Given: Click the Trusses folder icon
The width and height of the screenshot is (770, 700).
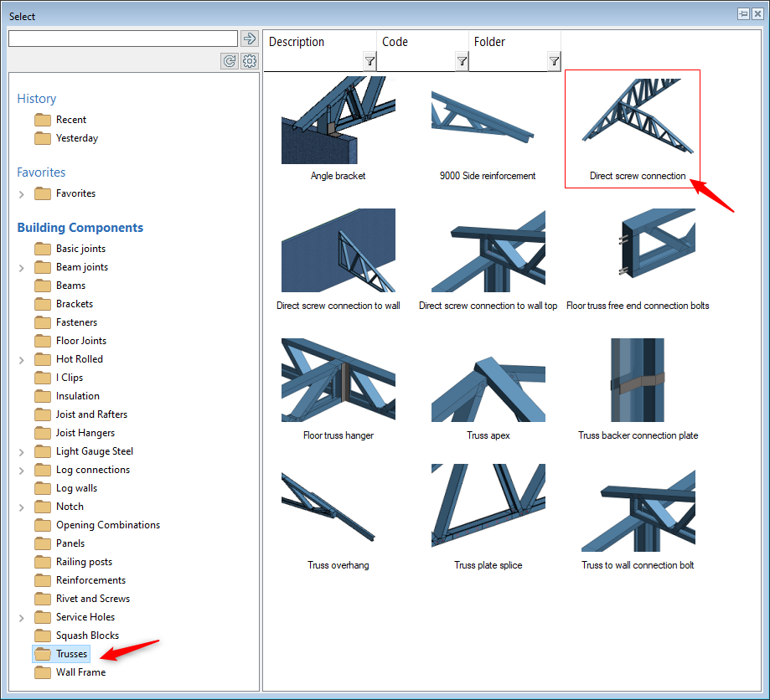Looking at the screenshot, I should 43,653.
